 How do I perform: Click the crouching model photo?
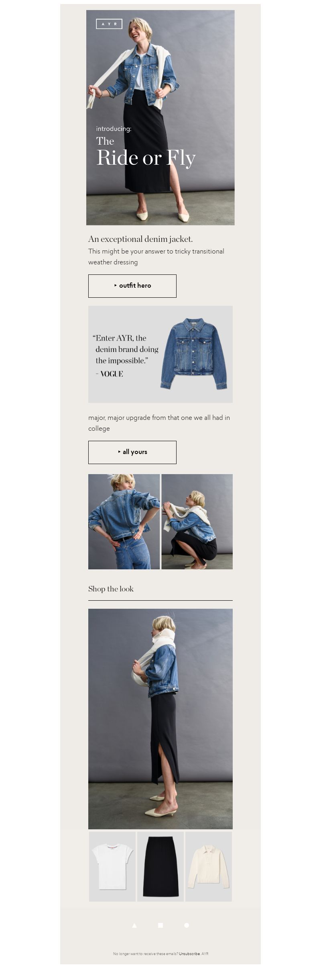[197, 522]
